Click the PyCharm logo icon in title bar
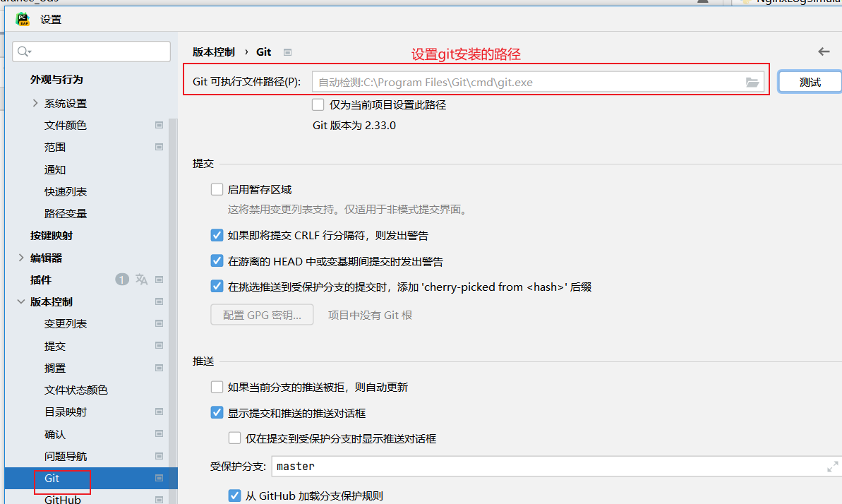Image resolution: width=842 pixels, height=504 pixels. click(23, 20)
